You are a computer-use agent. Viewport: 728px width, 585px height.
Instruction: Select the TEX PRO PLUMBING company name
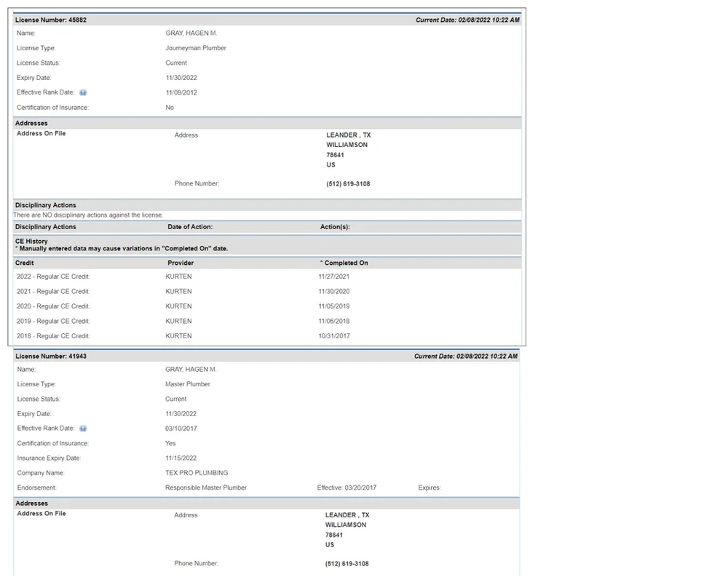coord(197,473)
